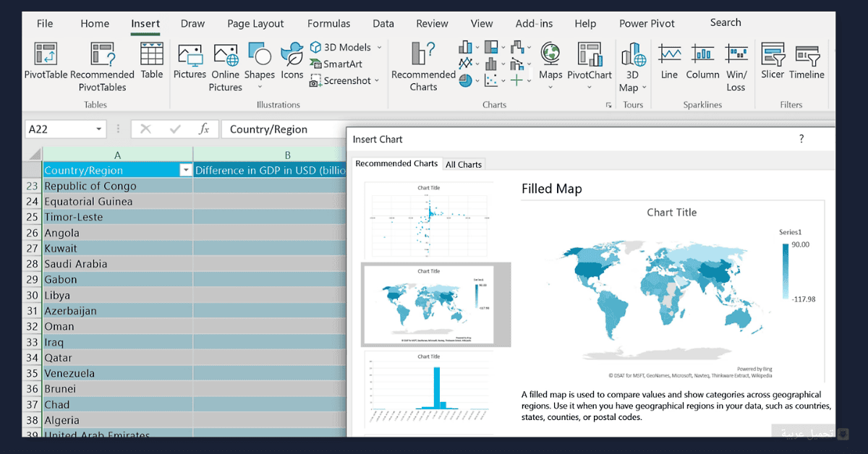Insert a Win/Loss sparkline

pyautogui.click(x=736, y=67)
